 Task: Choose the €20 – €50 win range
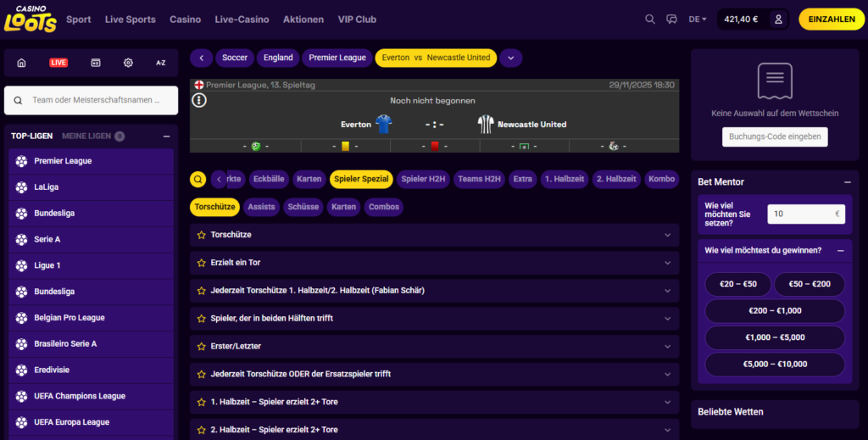click(738, 284)
